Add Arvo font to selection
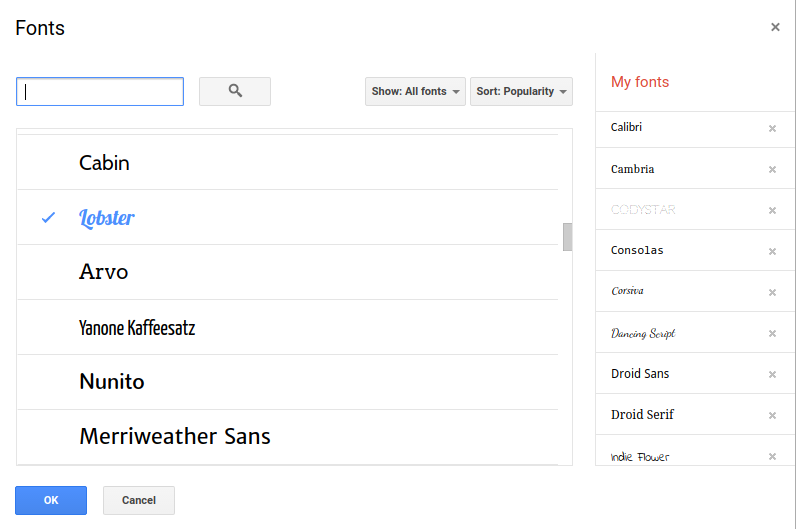Screen dimensions: 796x529 click(104, 272)
